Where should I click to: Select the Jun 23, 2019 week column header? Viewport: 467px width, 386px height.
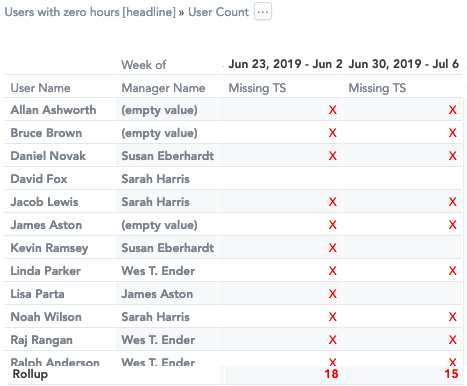pos(285,64)
